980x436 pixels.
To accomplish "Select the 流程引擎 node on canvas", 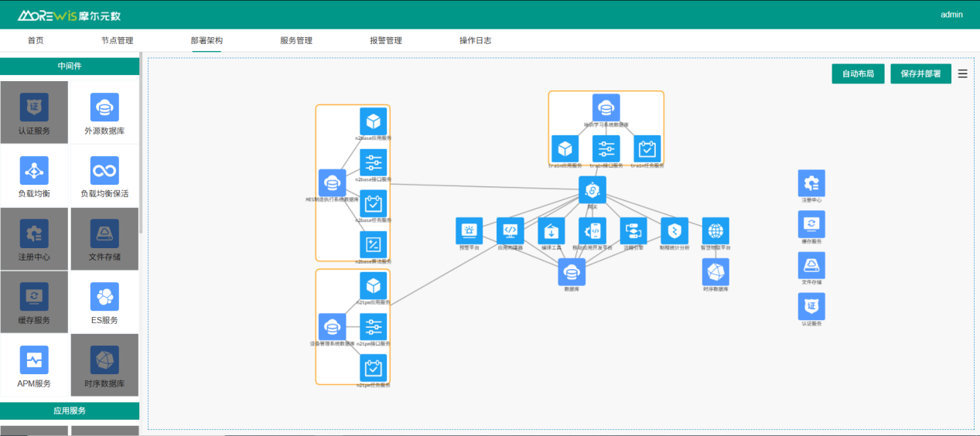I will coord(633,230).
